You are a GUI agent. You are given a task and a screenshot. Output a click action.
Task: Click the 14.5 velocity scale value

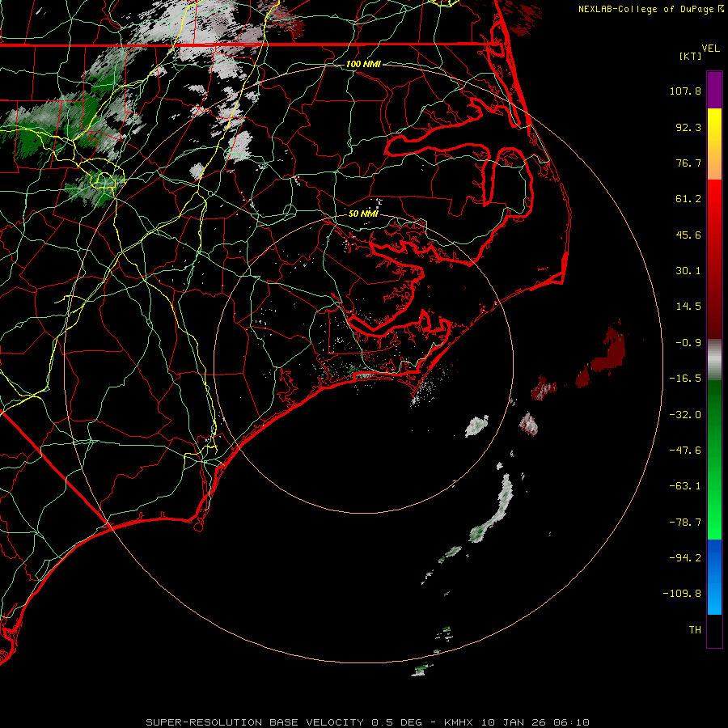[x=688, y=307]
